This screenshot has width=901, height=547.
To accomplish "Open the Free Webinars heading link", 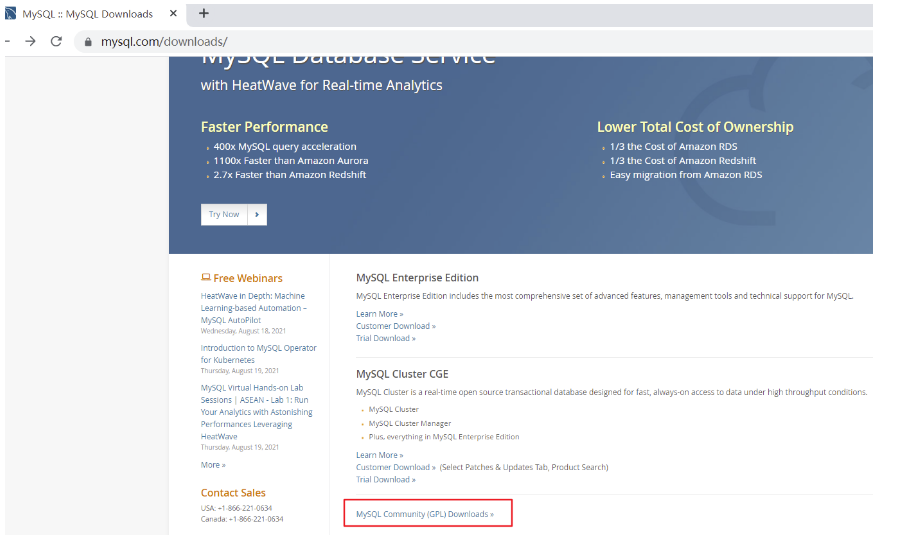I will [x=248, y=278].
